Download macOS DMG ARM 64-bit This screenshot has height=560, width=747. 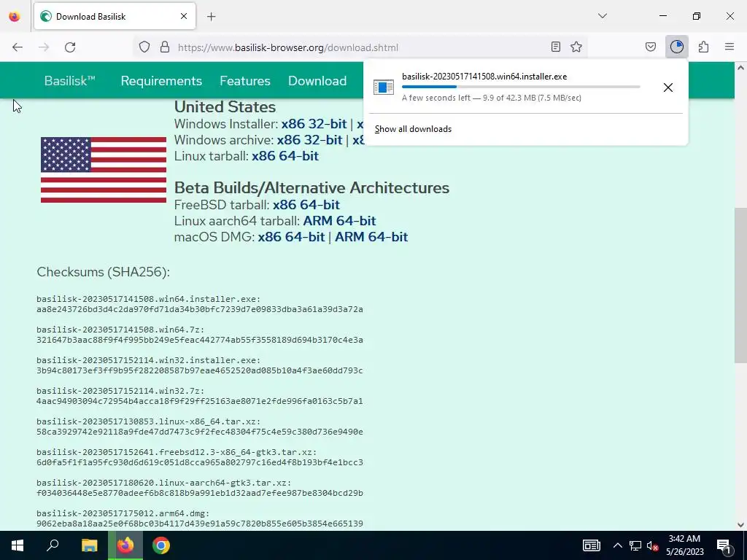[371, 237]
